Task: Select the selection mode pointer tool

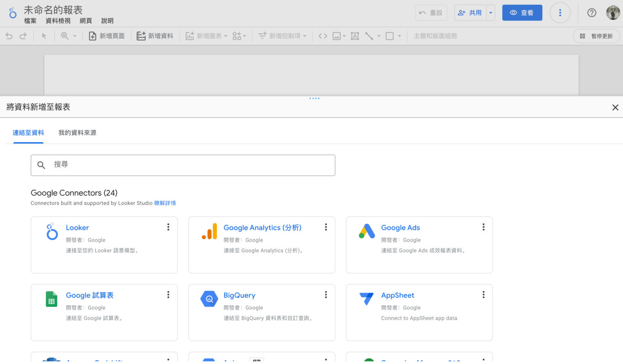Action: pyautogui.click(x=44, y=36)
